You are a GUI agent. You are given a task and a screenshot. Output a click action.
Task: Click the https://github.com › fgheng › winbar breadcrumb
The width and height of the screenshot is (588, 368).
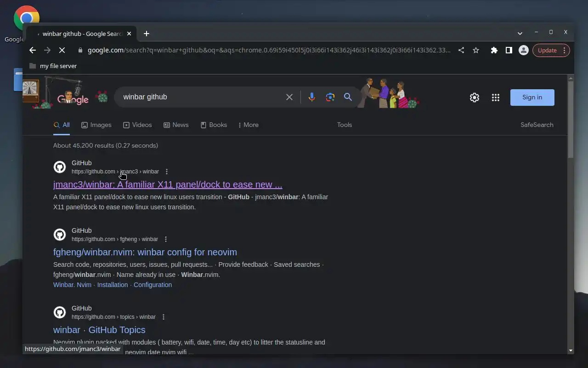coord(115,239)
